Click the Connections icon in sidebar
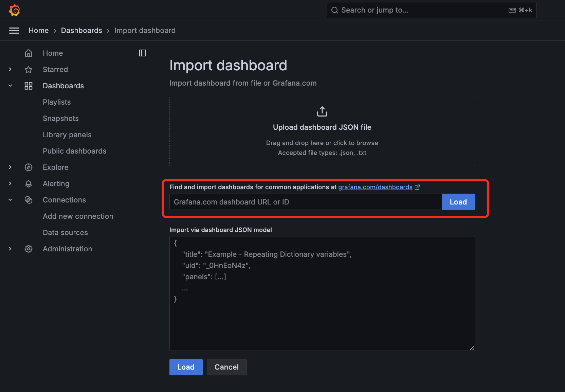Image resolution: width=565 pixels, height=392 pixels. point(29,200)
